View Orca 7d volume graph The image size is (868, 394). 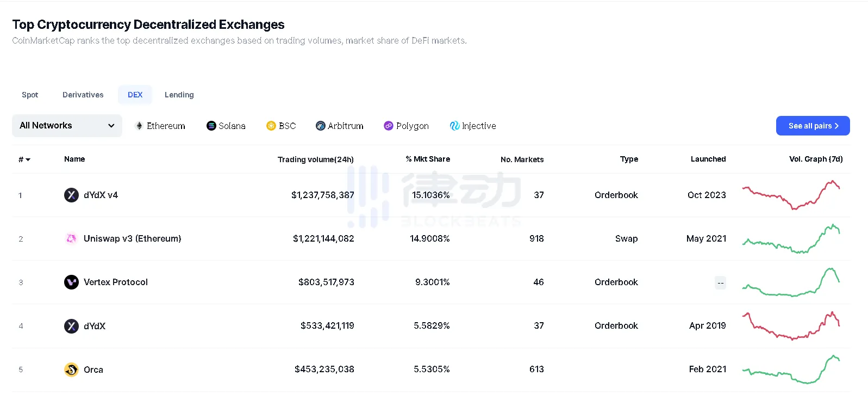pos(791,369)
